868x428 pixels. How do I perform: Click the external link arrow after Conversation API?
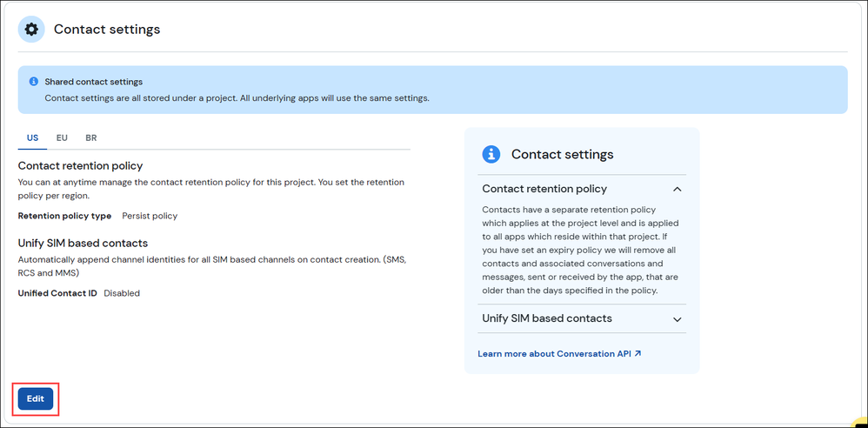pyautogui.click(x=638, y=353)
